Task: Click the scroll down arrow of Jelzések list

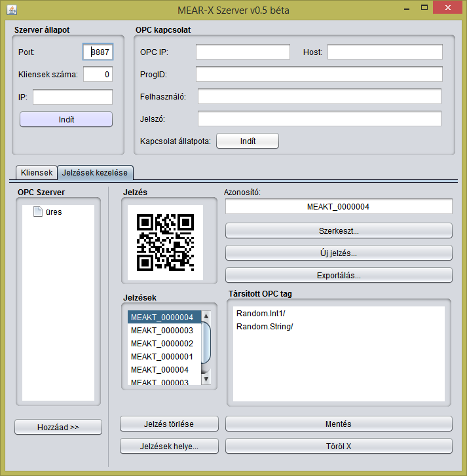Action: coord(206,379)
